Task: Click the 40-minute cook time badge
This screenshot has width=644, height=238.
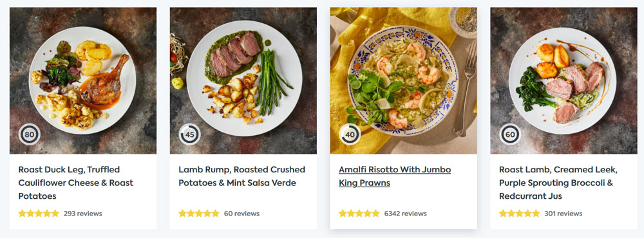Action: point(350,134)
